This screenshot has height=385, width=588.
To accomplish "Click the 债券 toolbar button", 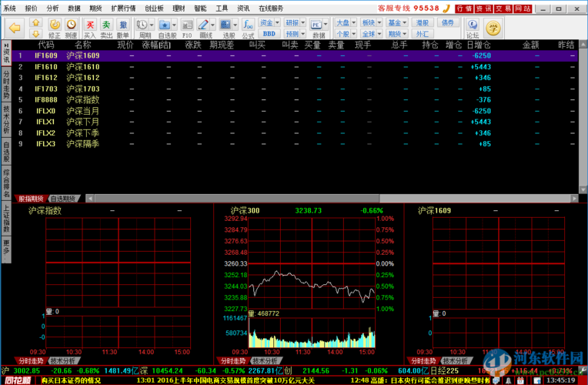I will (x=448, y=23).
